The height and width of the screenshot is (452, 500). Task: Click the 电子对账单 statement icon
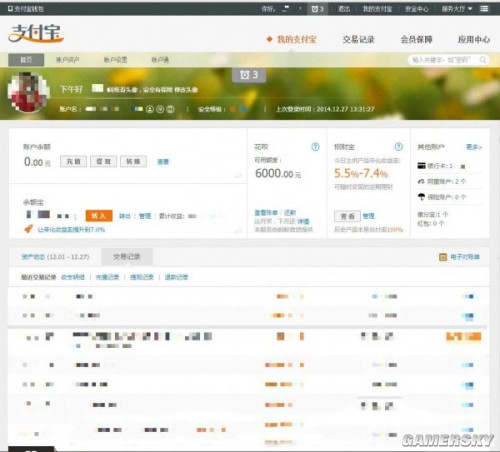[x=443, y=257]
